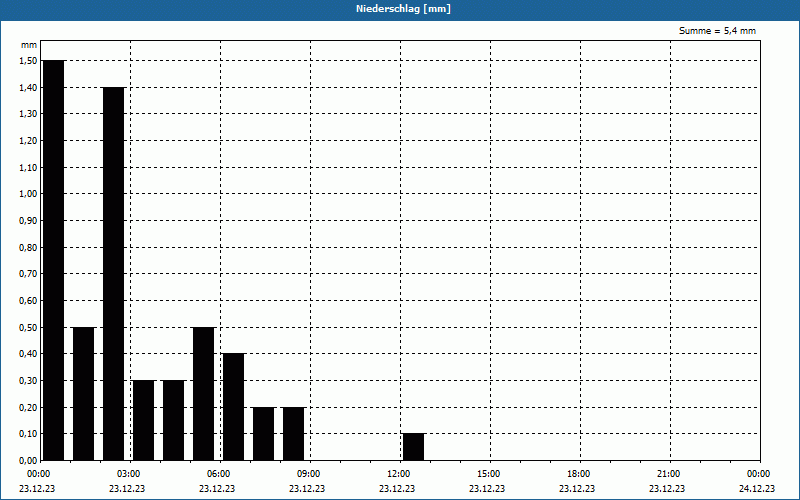Click the 1,50 y-axis label
This screenshot has height=500, width=800.
click(x=28, y=61)
